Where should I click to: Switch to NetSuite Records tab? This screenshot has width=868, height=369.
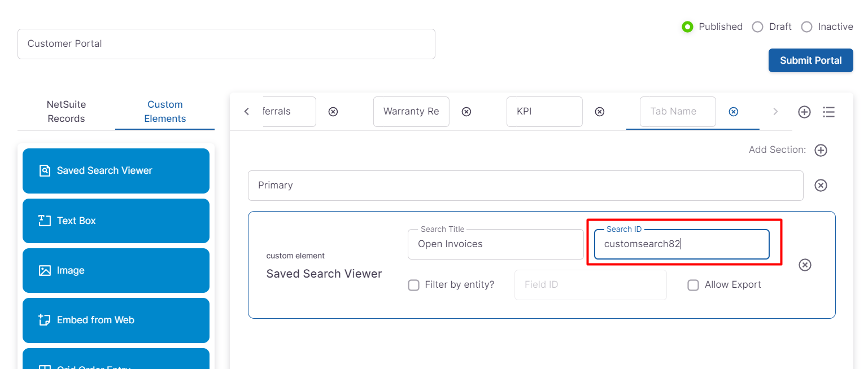[x=66, y=112]
